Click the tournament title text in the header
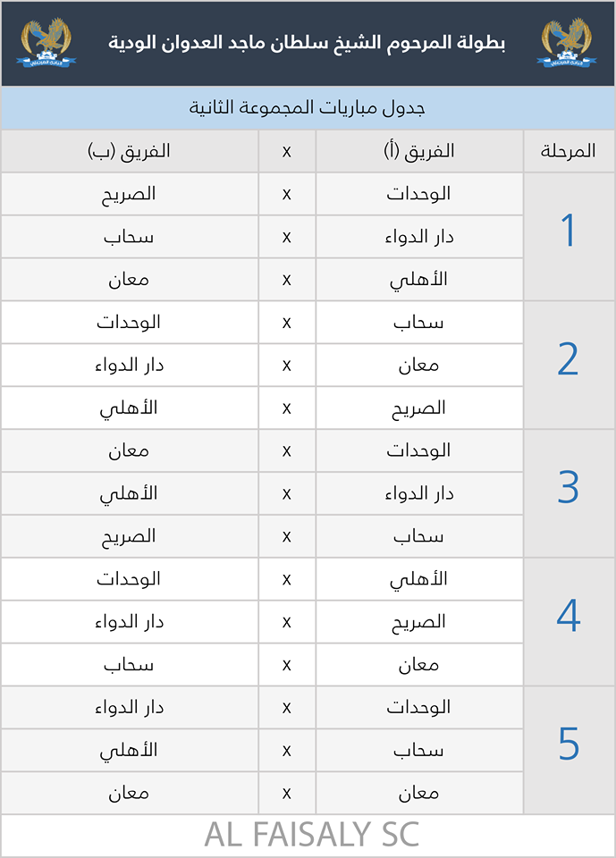The height and width of the screenshot is (858, 616). point(307,43)
